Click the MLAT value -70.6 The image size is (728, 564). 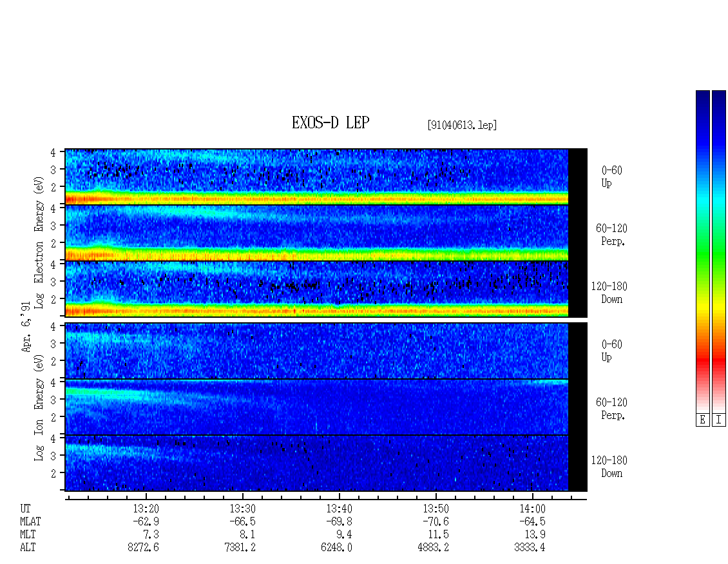coord(436,521)
